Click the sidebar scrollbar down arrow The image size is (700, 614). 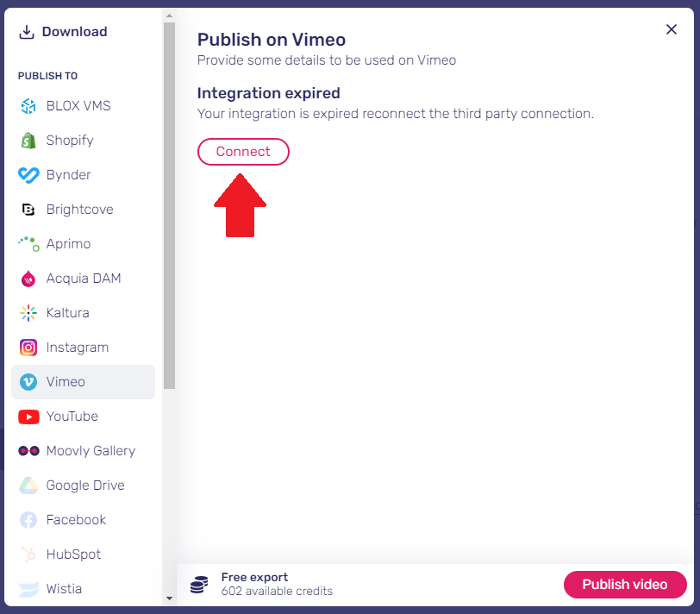(169, 598)
